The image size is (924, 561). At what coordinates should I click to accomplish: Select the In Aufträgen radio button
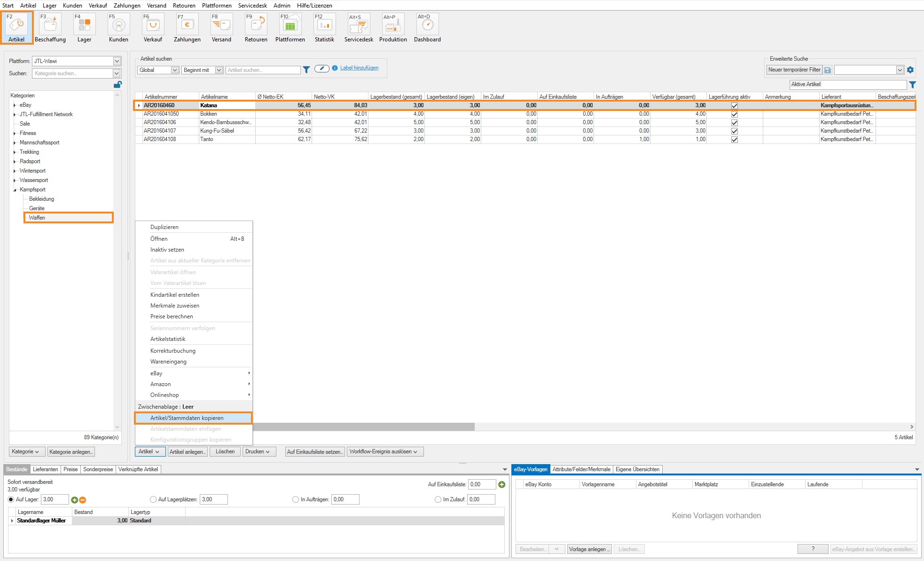(x=296, y=499)
